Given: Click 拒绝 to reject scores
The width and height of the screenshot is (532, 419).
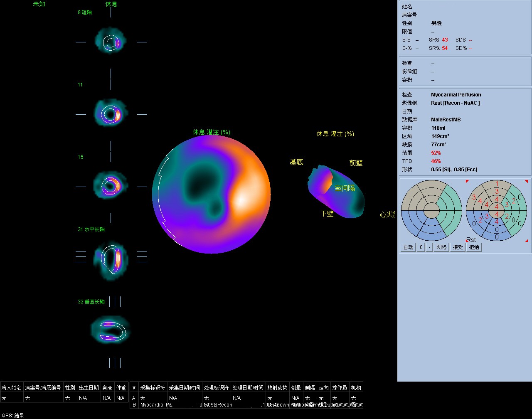Looking at the screenshot, I should click(x=474, y=247).
